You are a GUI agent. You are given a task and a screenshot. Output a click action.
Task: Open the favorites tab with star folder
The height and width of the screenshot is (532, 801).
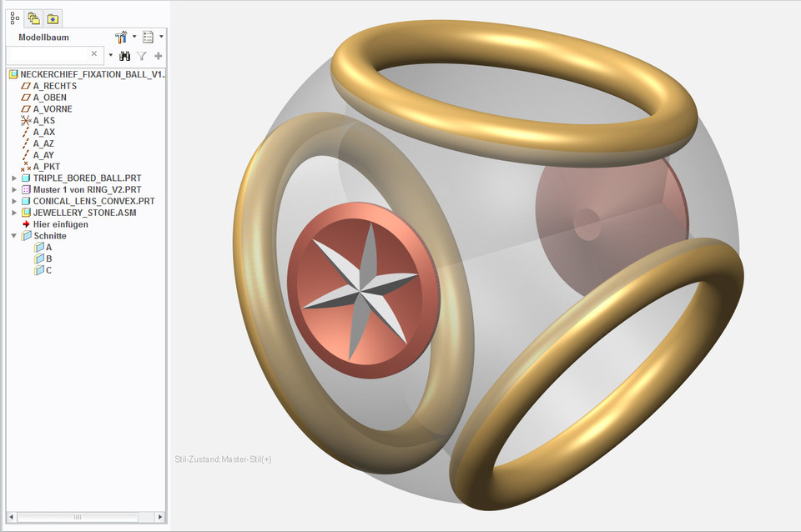click(x=53, y=18)
